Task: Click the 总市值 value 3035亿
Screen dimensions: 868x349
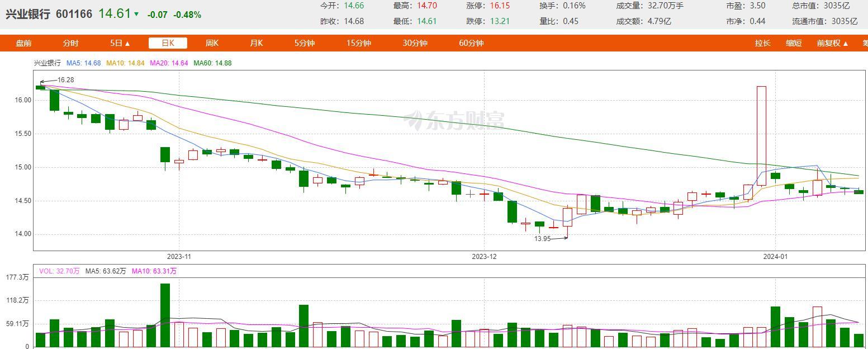Action: (x=837, y=6)
